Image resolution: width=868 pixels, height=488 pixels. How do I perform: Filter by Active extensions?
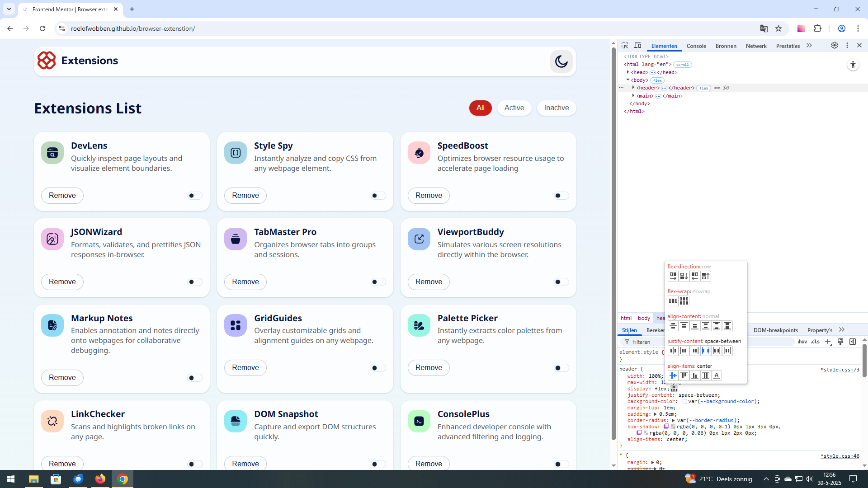tap(514, 108)
